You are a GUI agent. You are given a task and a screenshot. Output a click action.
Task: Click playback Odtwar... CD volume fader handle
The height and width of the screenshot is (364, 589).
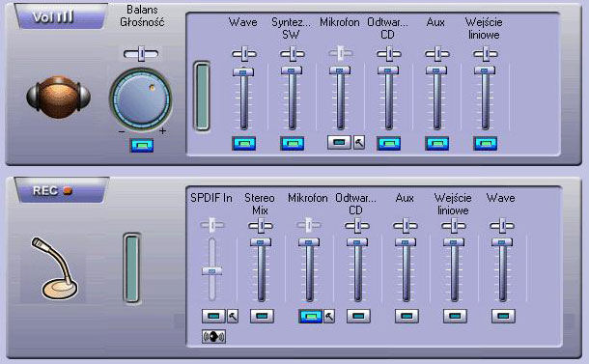pos(388,70)
